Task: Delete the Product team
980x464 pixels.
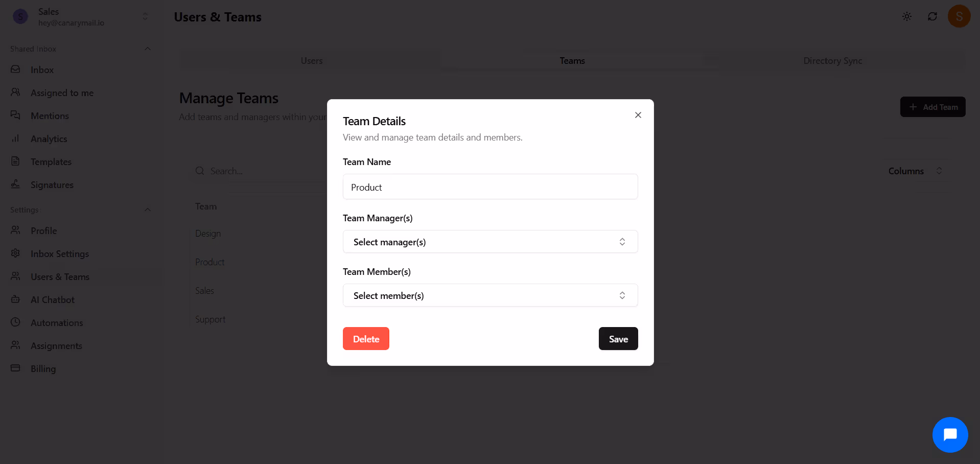Action: coord(366,339)
